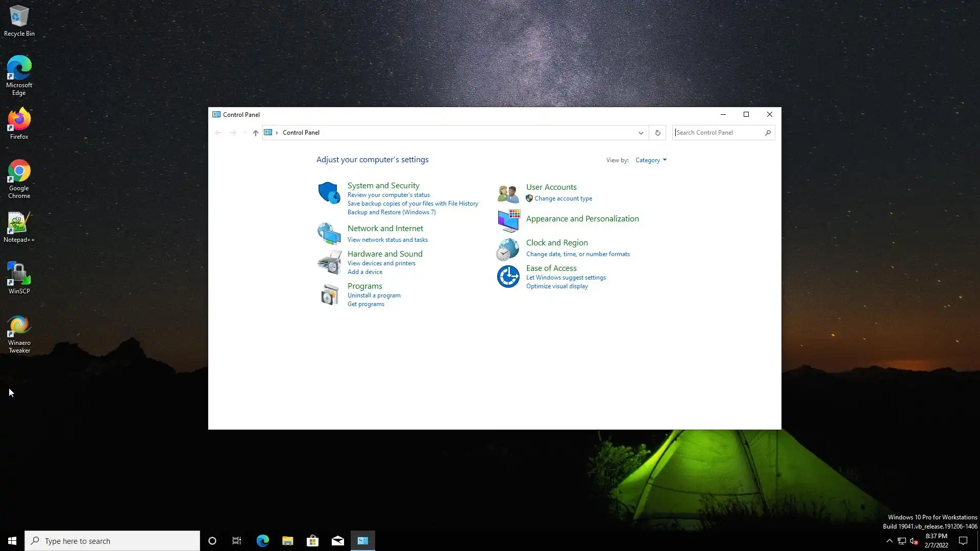The image size is (980, 551).
Task: Go up one level with arrow
Action: pos(256,133)
